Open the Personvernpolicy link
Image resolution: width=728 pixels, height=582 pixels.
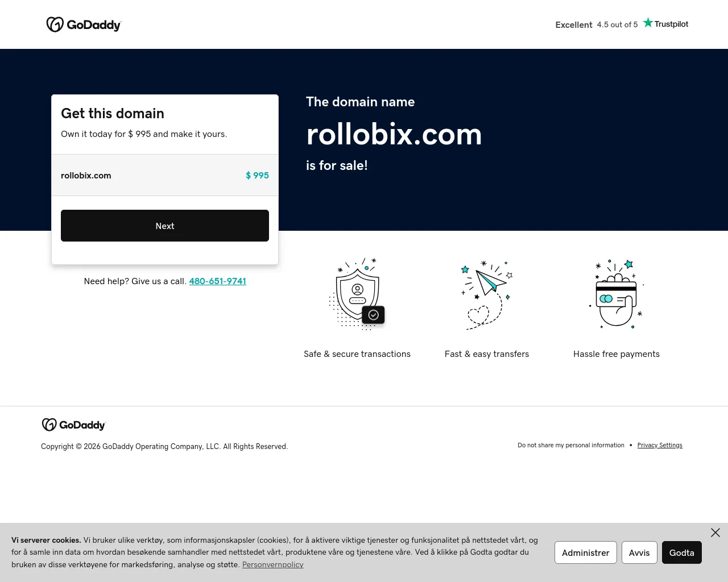tap(273, 564)
